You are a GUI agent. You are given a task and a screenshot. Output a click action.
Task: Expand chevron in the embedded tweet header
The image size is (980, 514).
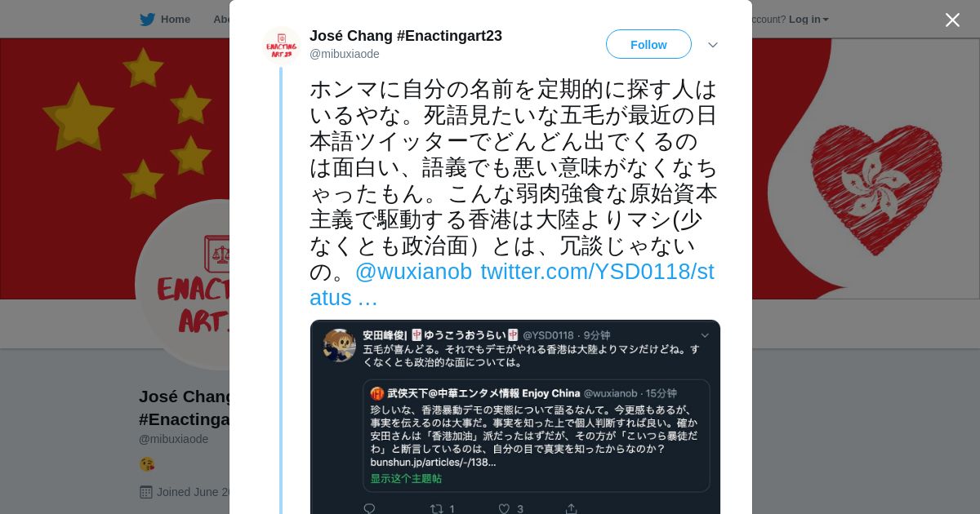(705, 335)
